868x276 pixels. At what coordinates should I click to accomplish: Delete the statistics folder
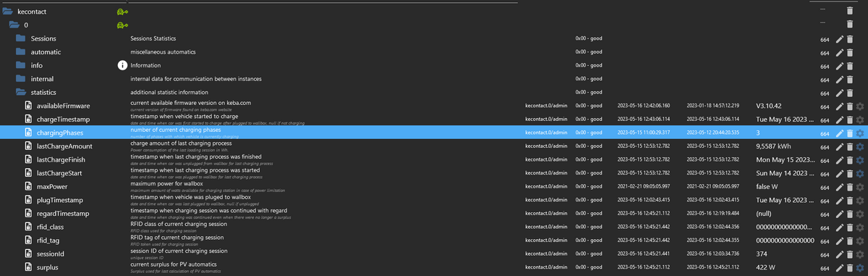tap(849, 93)
